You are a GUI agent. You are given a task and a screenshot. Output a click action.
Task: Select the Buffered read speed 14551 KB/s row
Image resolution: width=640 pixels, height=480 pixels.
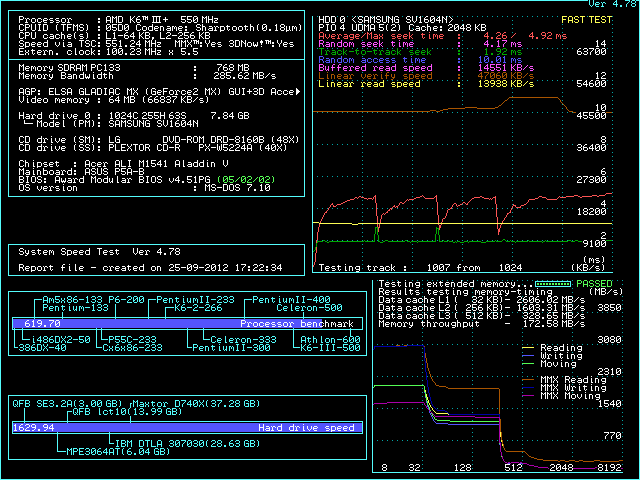(x=426, y=68)
